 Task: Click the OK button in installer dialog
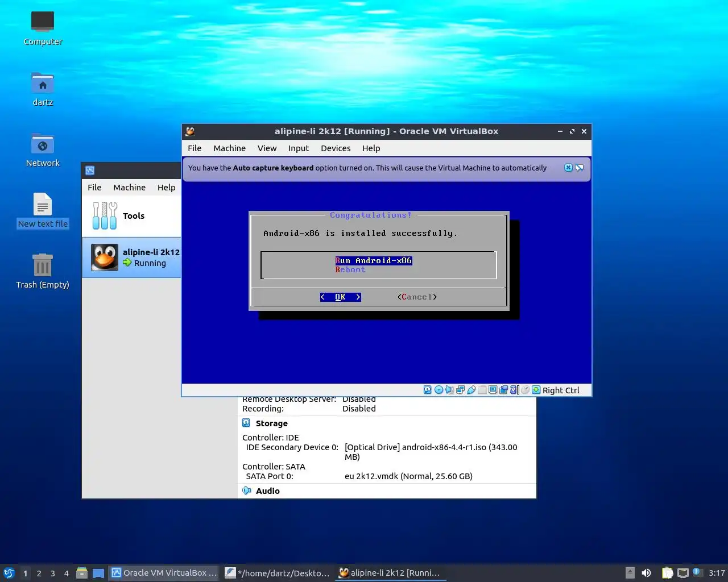[x=340, y=297]
